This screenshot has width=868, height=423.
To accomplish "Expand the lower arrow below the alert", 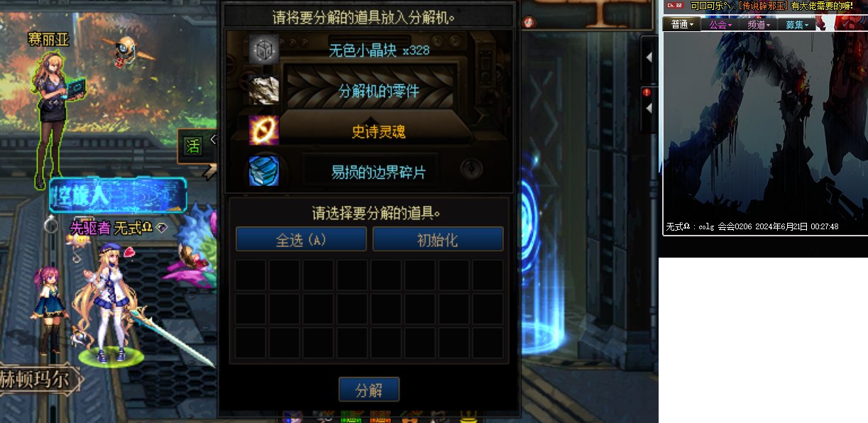I will click(648, 108).
